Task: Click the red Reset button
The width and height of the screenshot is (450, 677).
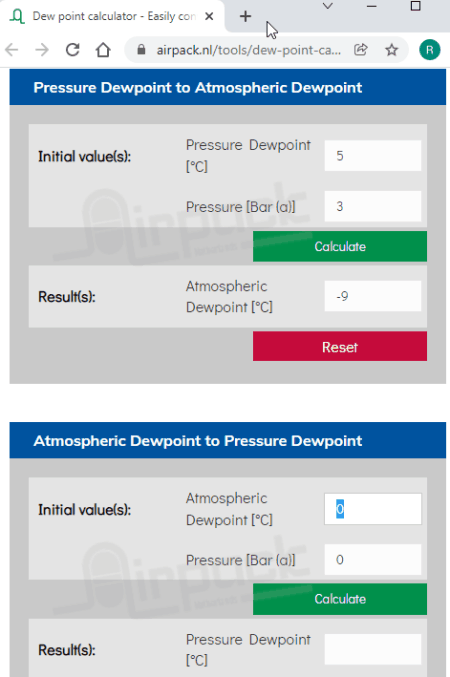Action: [340, 347]
